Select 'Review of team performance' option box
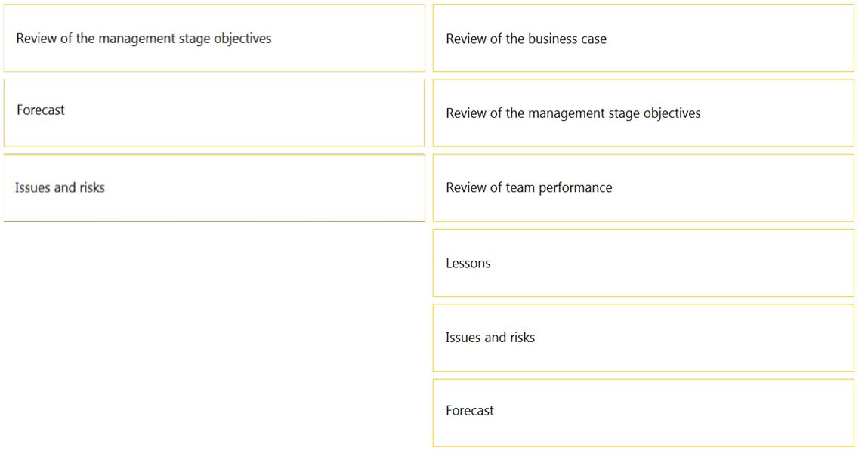The image size is (868, 454). [643, 187]
